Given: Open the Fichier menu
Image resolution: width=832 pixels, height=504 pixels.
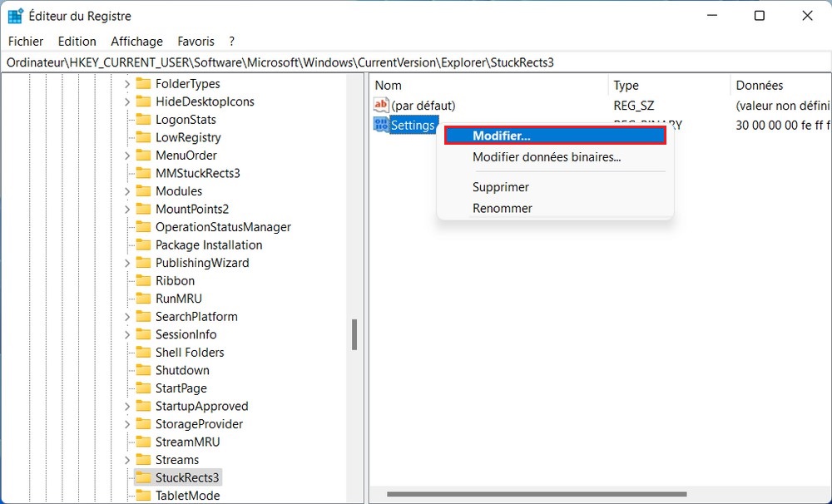Looking at the screenshot, I should click(x=26, y=42).
